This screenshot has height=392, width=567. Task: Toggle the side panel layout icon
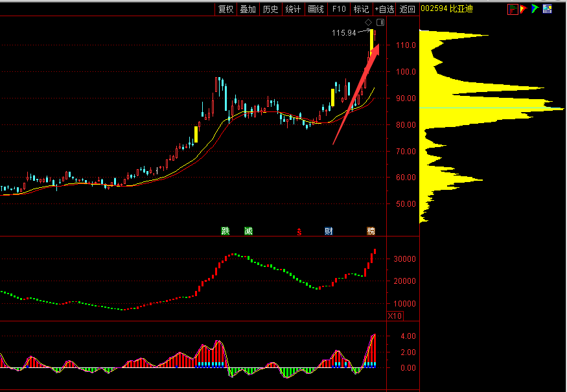[380, 23]
